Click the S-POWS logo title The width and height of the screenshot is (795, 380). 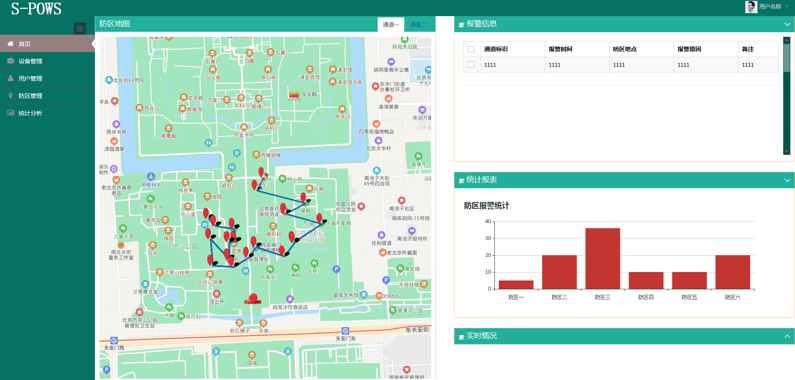37,8
